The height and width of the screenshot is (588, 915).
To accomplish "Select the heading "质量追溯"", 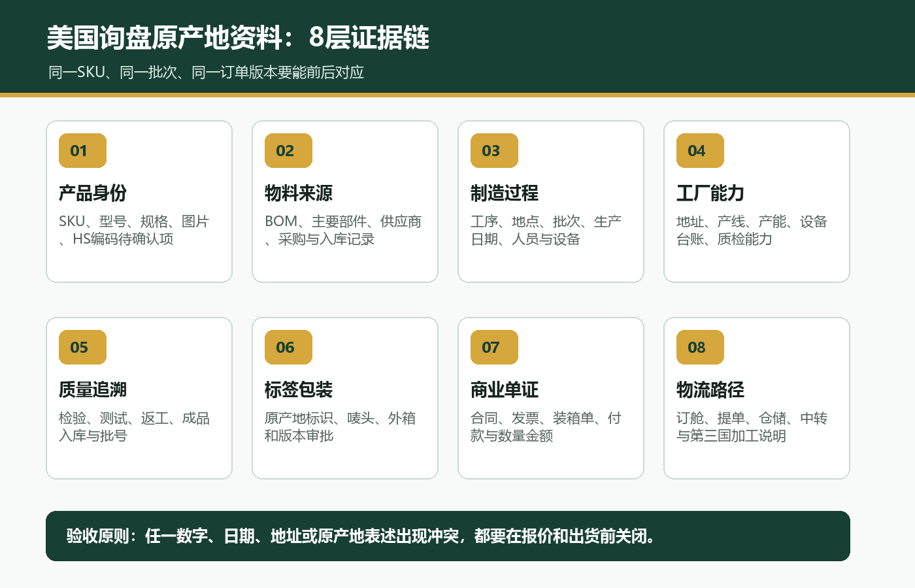I will (x=93, y=390).
